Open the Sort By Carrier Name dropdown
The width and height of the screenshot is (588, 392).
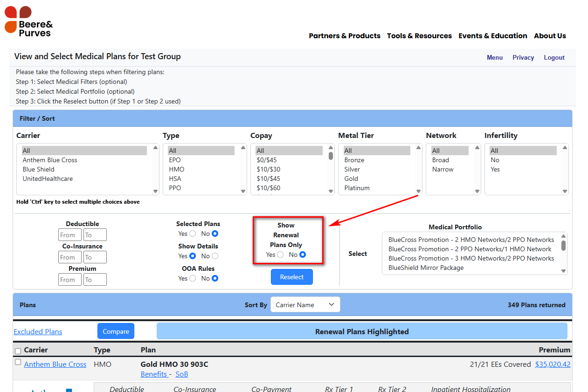click(305, 305)
